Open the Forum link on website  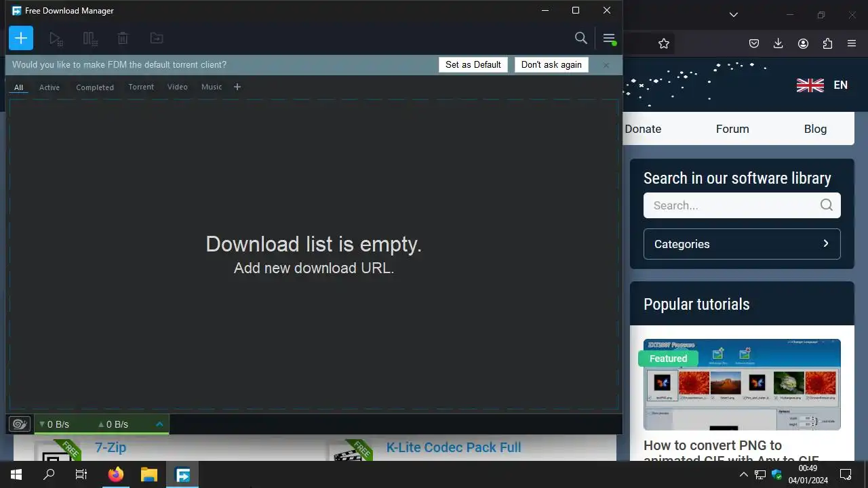(732, 129)
